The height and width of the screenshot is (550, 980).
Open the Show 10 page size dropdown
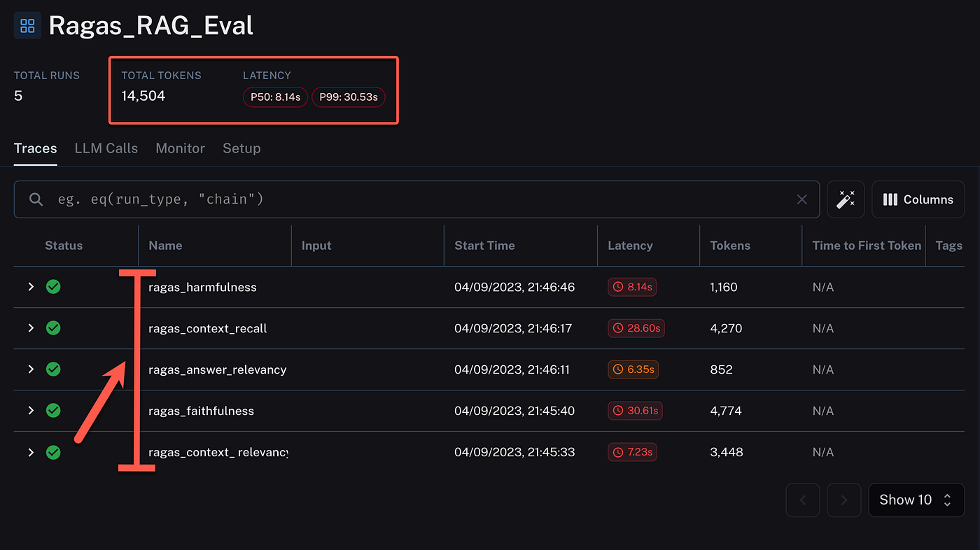916,500
